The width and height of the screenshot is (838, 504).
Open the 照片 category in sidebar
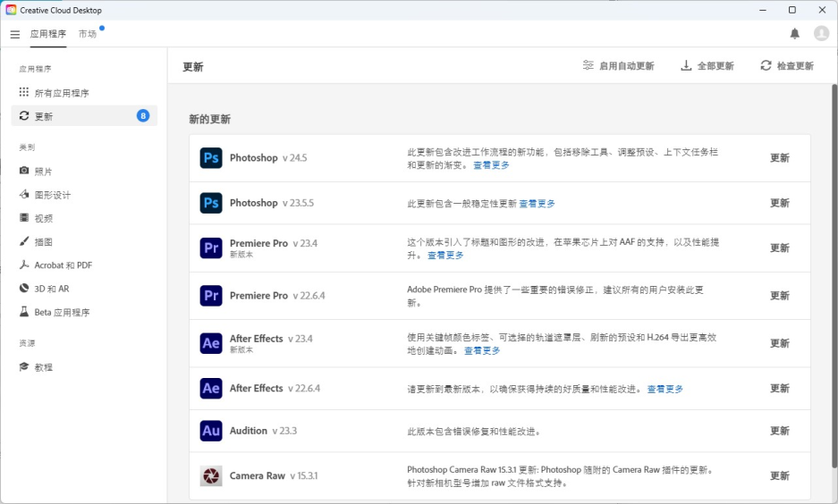click(43, 172)
